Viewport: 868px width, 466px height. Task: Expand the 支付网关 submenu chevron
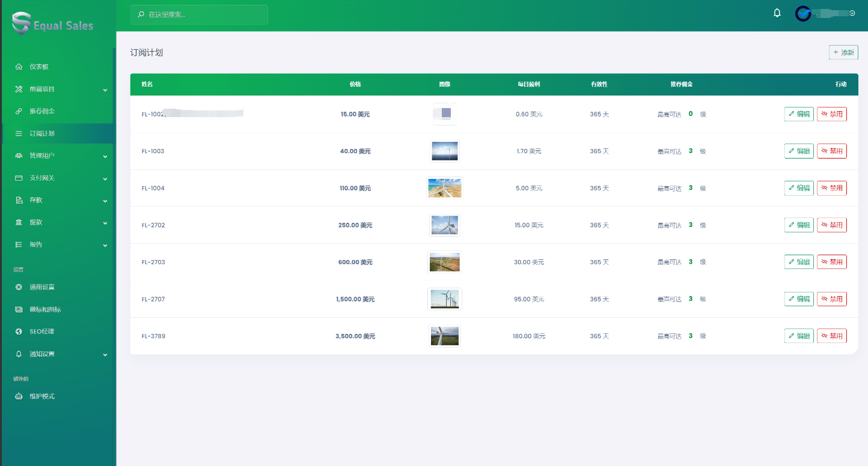click(105, 178)
